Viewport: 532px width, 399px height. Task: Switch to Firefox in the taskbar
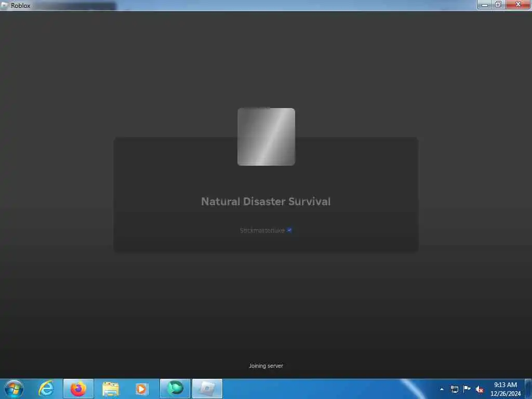click(78, 389)
